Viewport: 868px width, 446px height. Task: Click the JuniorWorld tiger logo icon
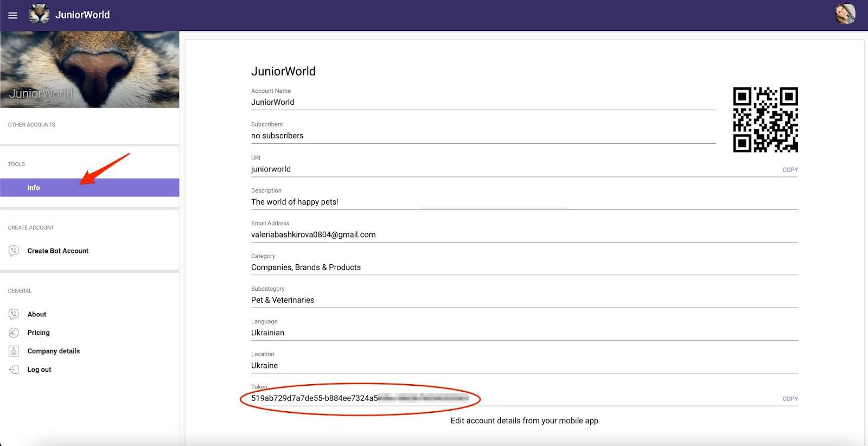pyautogui.click(x=39, y=15)
